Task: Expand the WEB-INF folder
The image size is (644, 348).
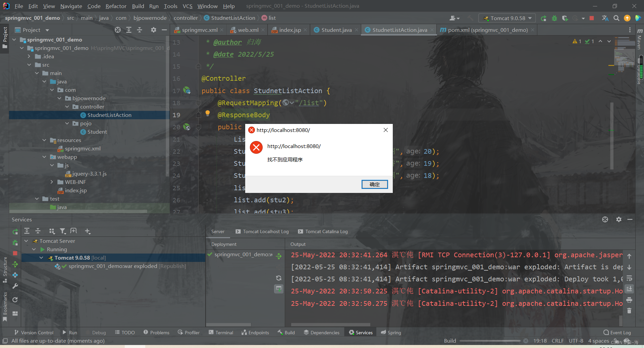Action: (x=52, y=182)
